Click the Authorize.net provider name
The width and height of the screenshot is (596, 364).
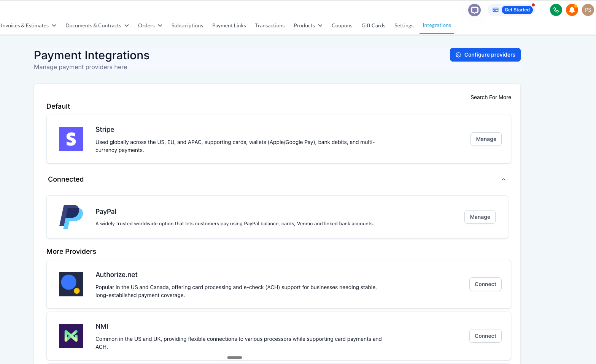(116, 275)
